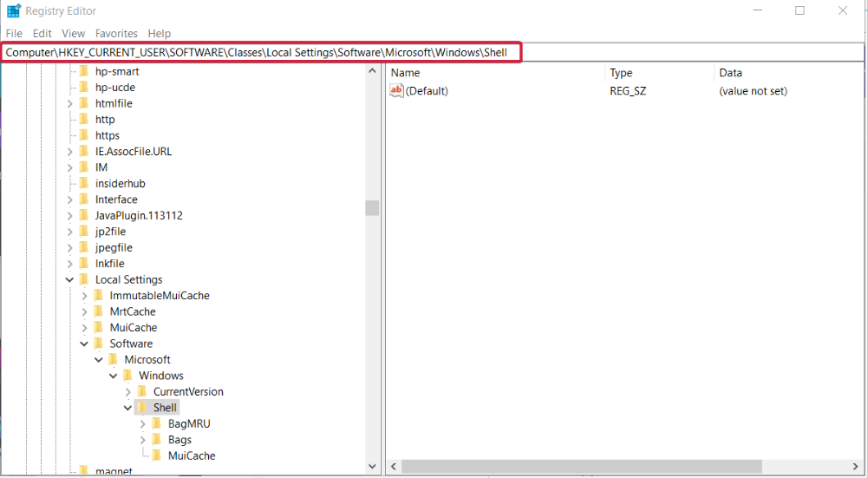
Task: Collapse the Shell key
Action: (x=127, y=409)
